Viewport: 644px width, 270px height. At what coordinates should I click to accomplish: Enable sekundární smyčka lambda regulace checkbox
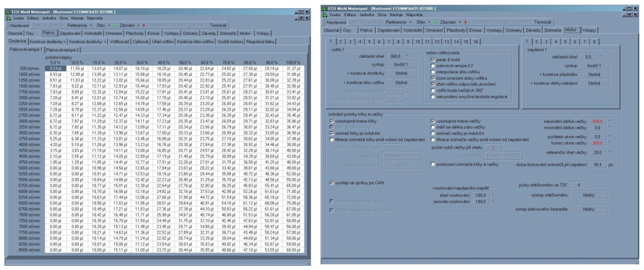(432, 97)
